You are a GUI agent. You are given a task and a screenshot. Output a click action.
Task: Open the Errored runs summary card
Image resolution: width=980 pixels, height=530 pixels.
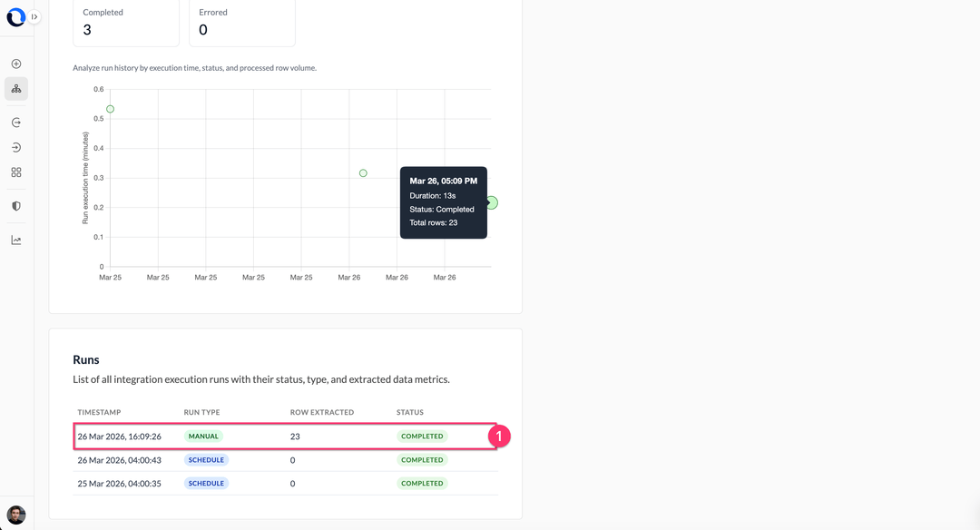[x=242, y=23]
